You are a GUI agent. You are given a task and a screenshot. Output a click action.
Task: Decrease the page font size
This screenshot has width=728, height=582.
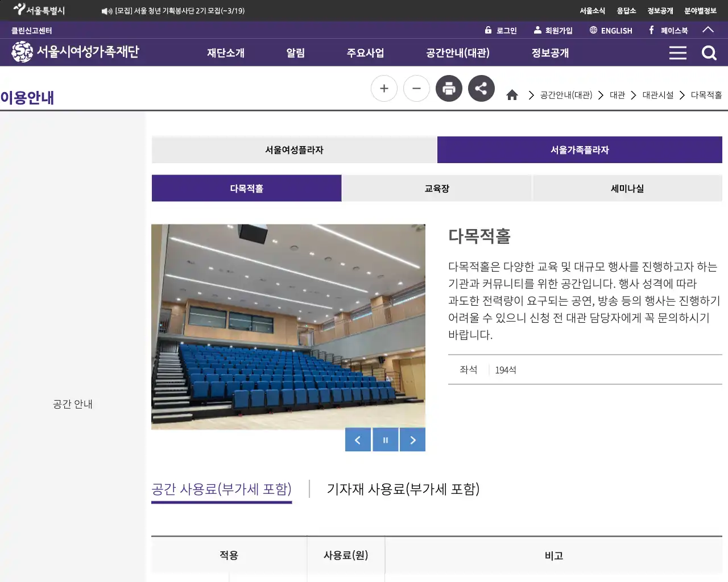[x=416, y=88]
